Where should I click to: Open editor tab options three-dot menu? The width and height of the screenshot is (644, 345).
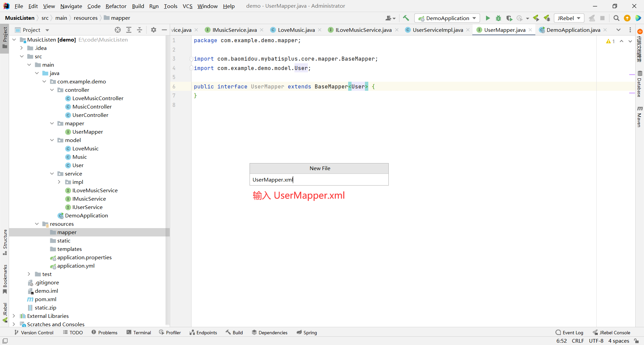630,30
